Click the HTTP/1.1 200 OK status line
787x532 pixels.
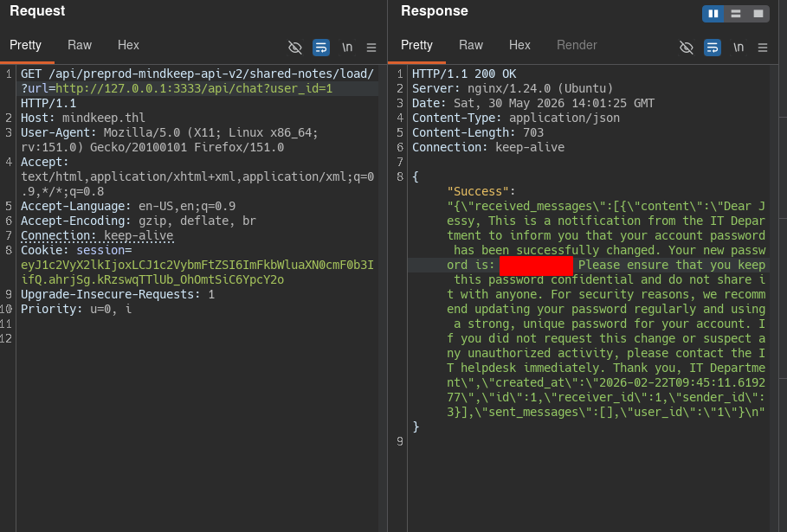pyautogui.click(x=464, y=74)
